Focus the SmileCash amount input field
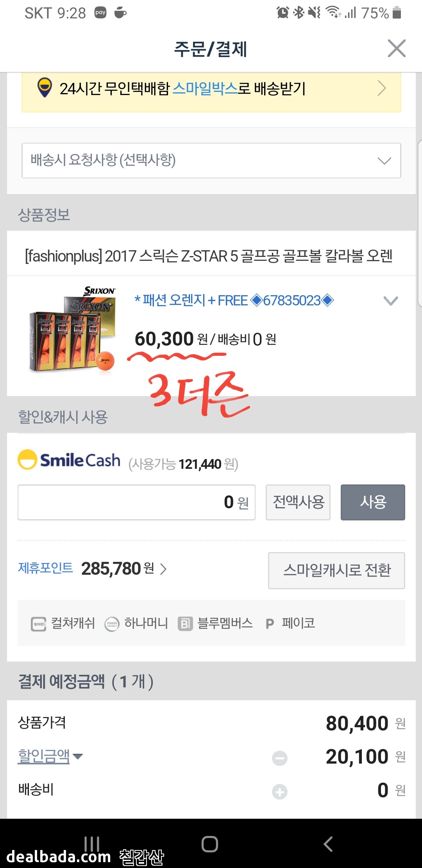 click(x=136, y=502)
